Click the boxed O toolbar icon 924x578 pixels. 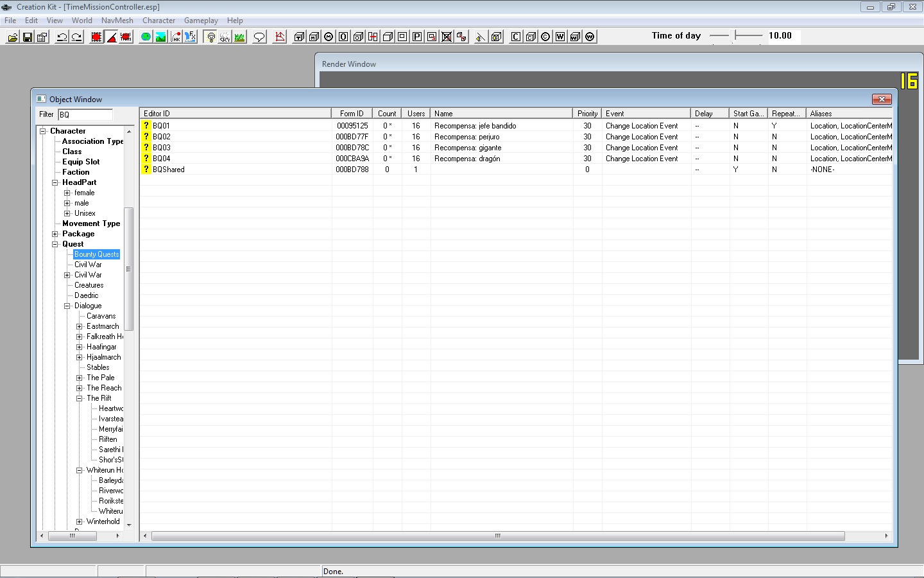[x=343, y=37]
